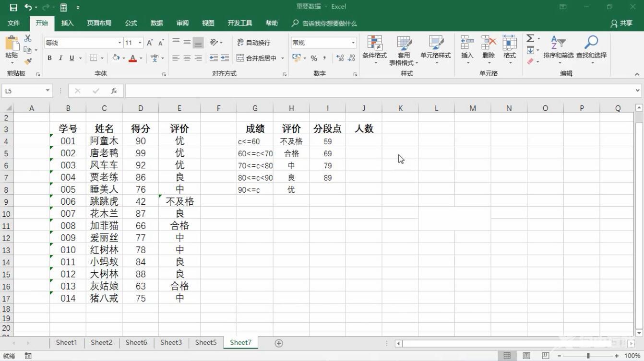Open the Insert (插入) tab
This screenshot has width=644, height=361.
click(68, 23)
